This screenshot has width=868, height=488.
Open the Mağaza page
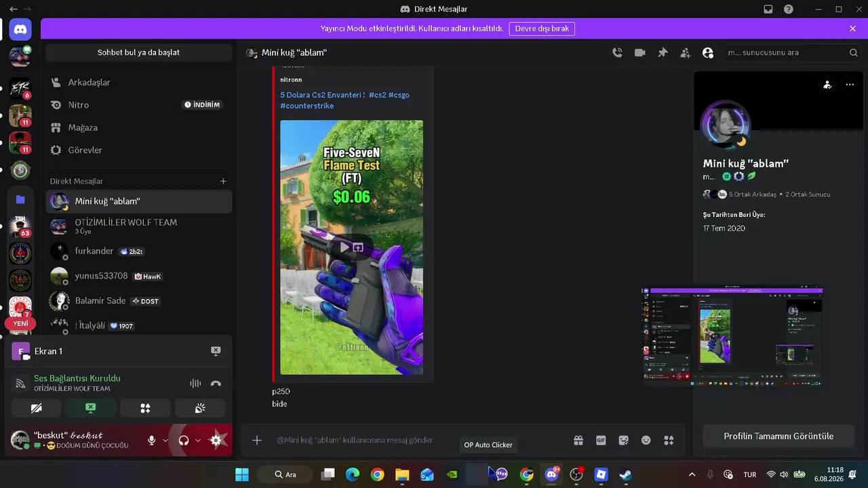pos(139,127)
